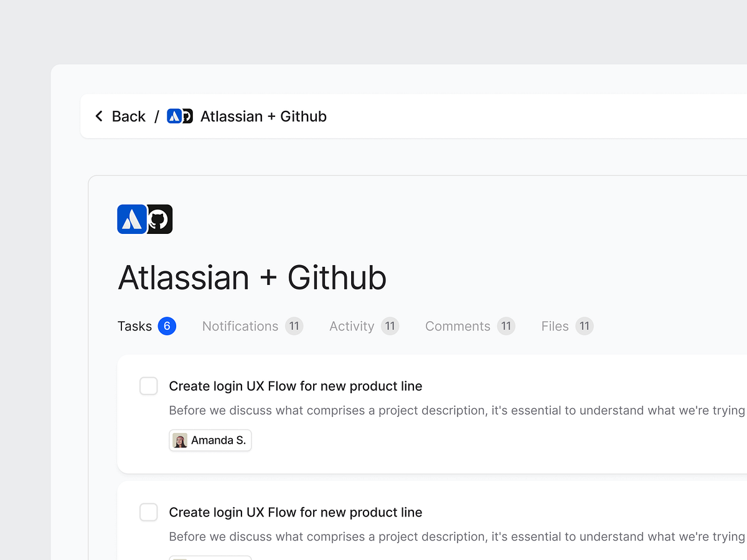Open the Amanda S. assignee chip
This screenshot has width=747, height=560.
coord(210,440)
